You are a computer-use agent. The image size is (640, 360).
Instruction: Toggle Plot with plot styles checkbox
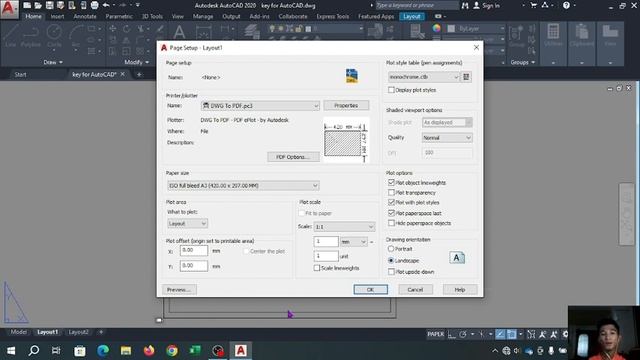(391, 202)
